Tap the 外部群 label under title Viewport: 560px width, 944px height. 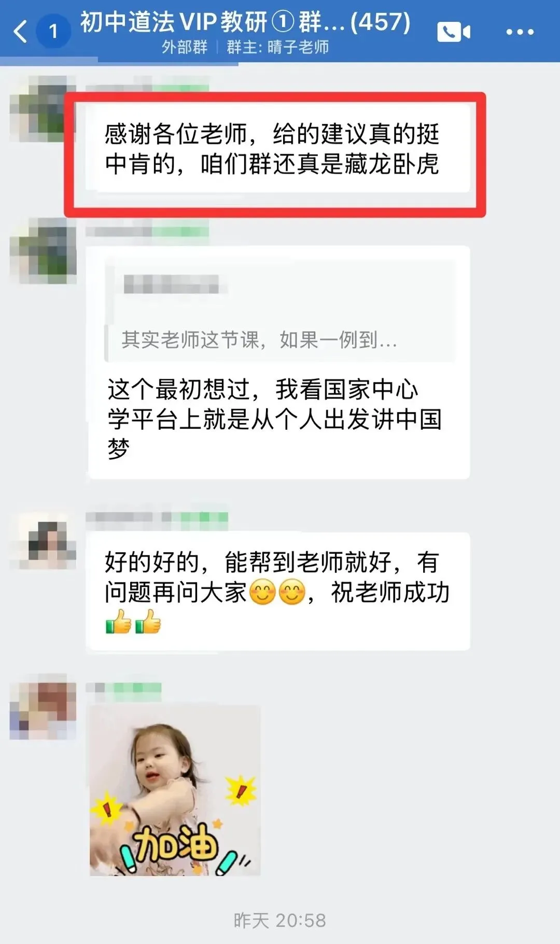(x=184, y=47)
